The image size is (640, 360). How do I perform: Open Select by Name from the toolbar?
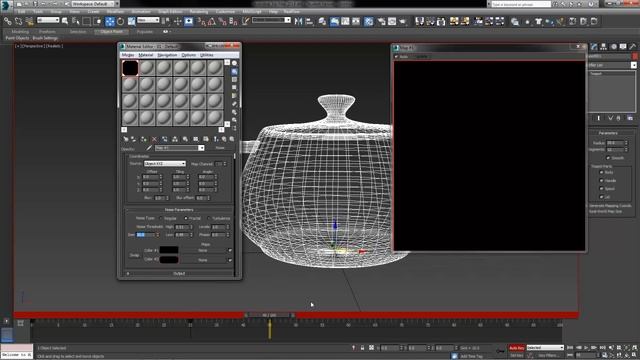76,21
